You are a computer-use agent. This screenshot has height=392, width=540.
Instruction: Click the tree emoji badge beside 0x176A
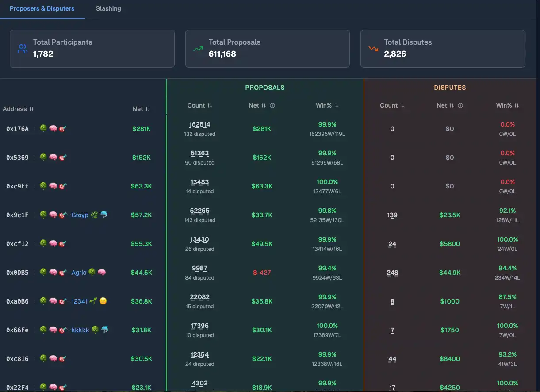(43, 128)
